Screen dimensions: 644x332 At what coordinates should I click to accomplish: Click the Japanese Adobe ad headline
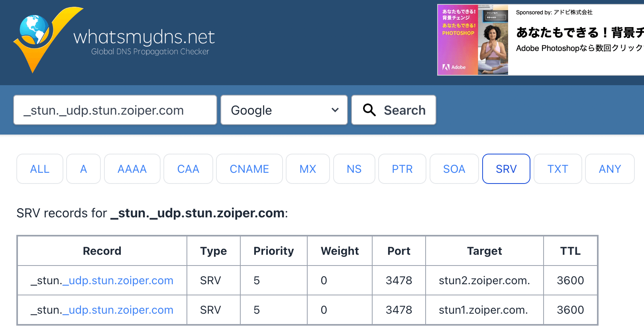pyautogui.click(x=580, y=32)
